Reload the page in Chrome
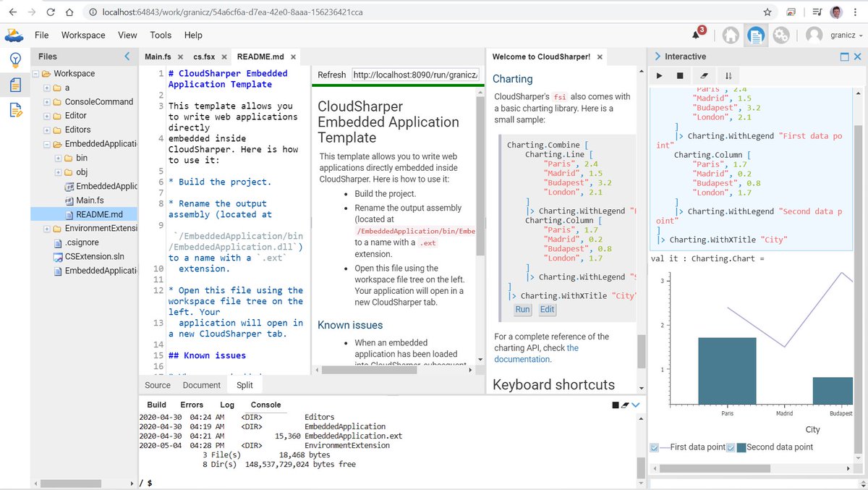The image size is (868, 490). pos(51,12)
